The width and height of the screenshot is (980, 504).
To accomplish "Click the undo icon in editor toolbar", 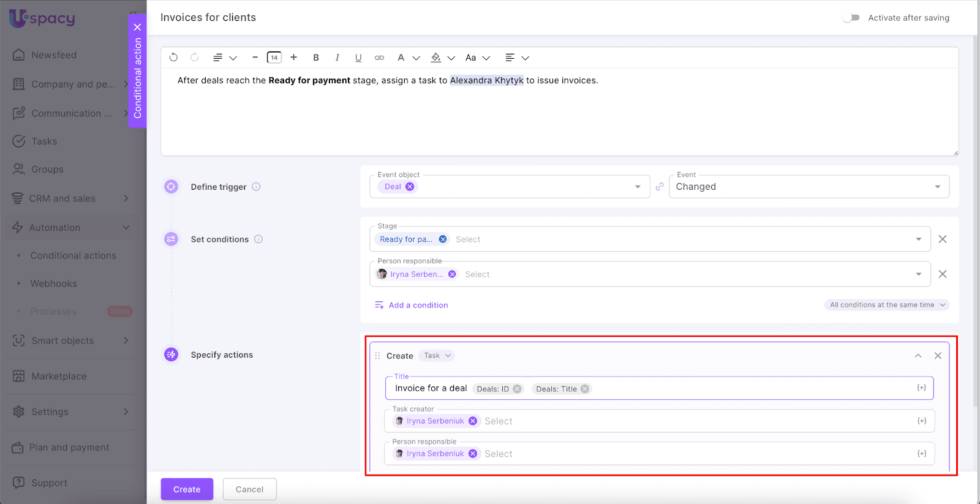I will pos(173,58).
